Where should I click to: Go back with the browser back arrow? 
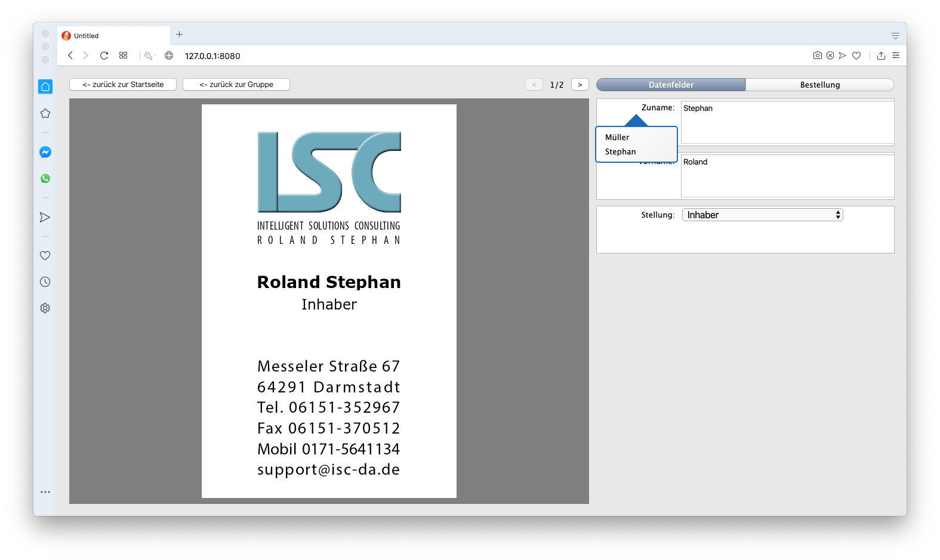point(70,55)
